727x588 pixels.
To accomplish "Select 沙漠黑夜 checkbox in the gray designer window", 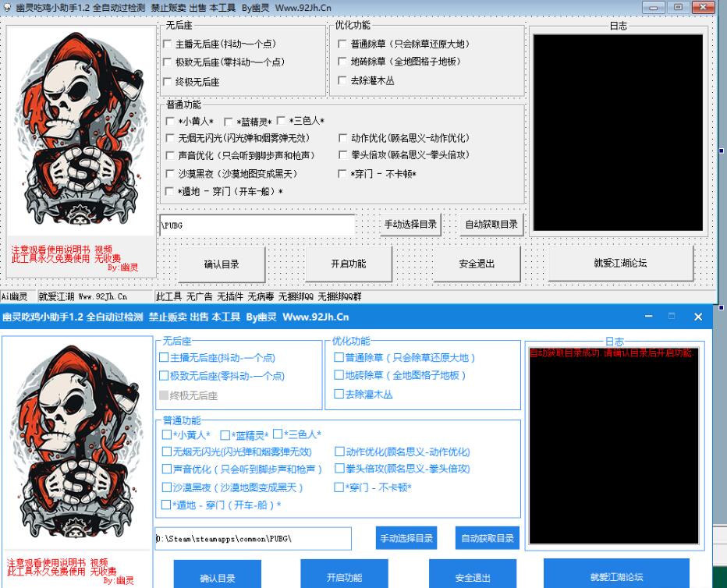I will pyautogui.click(x=170, y=174).
